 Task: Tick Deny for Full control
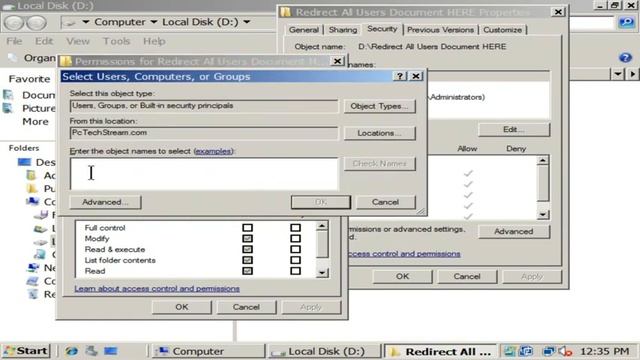coord(296,228)
